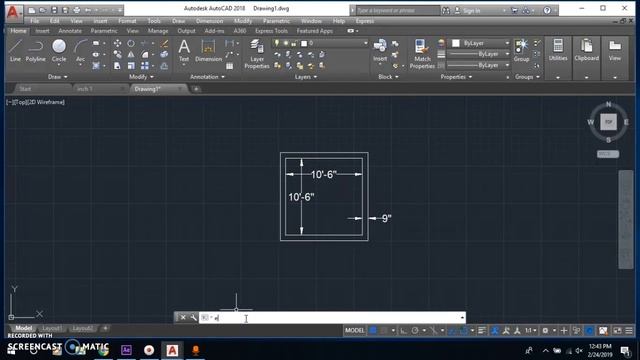Viewport: 640px width, 360px height.
Task: Click the Text annotation tool
Action: coord(184,51)
